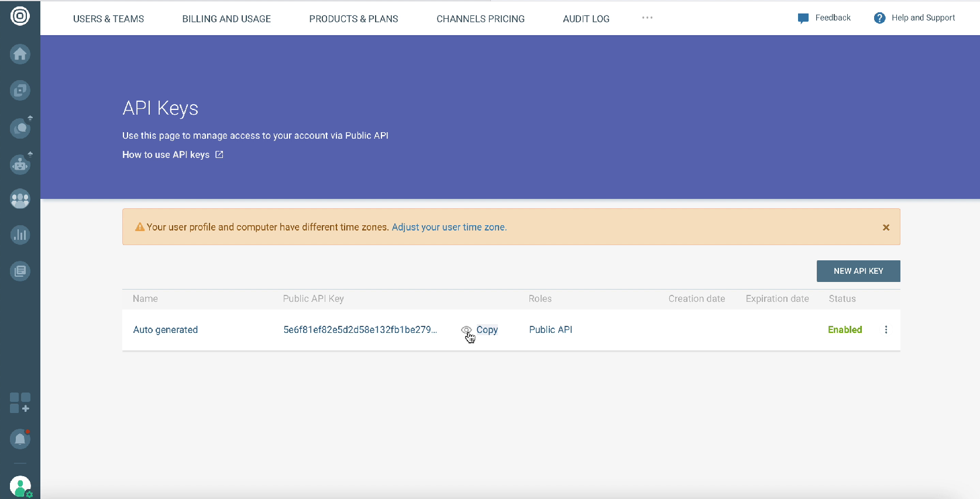This screenshot has width=980, height=499.
Task: Click the Expiration date column header
Action: (x=778, y=299)
